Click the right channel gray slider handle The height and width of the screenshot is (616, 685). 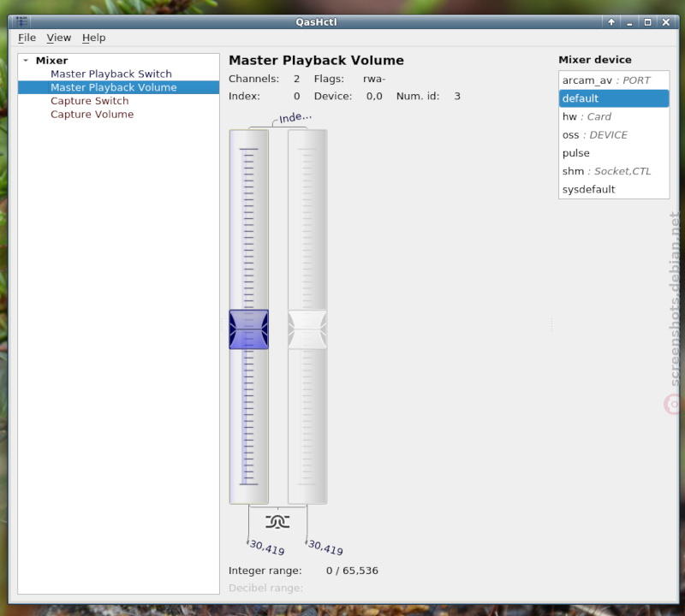[x=307, y=329]
